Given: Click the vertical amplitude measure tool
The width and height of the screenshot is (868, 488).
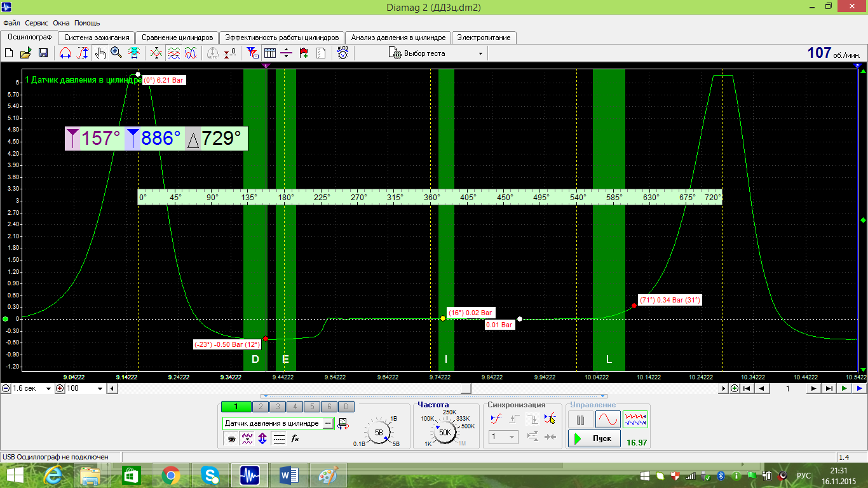Looking at the screenshot, I should click(x=83, y=53).
